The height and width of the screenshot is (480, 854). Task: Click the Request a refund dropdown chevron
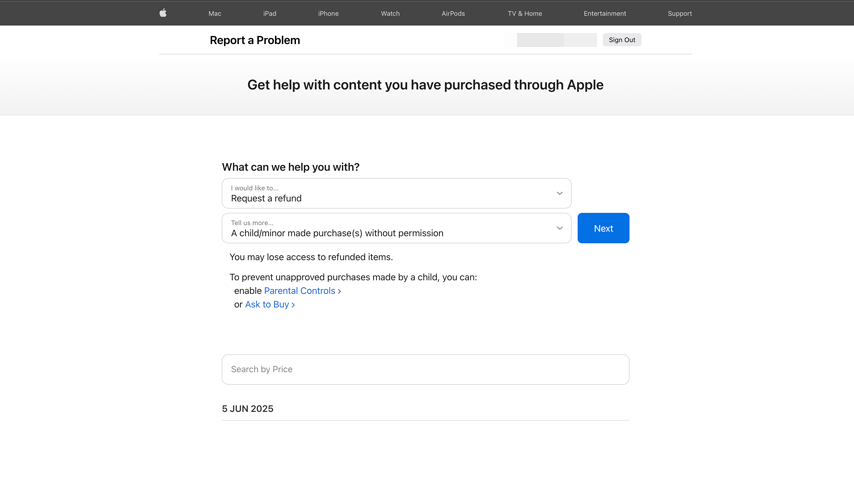coord(559,193)
